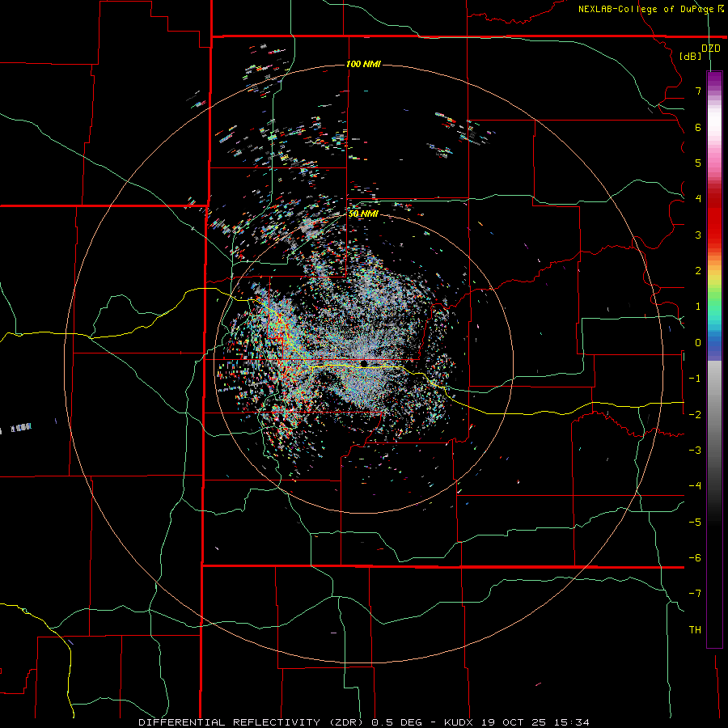Click the 4 dB legend value
The image size is (728, 728).
[698, 199]
